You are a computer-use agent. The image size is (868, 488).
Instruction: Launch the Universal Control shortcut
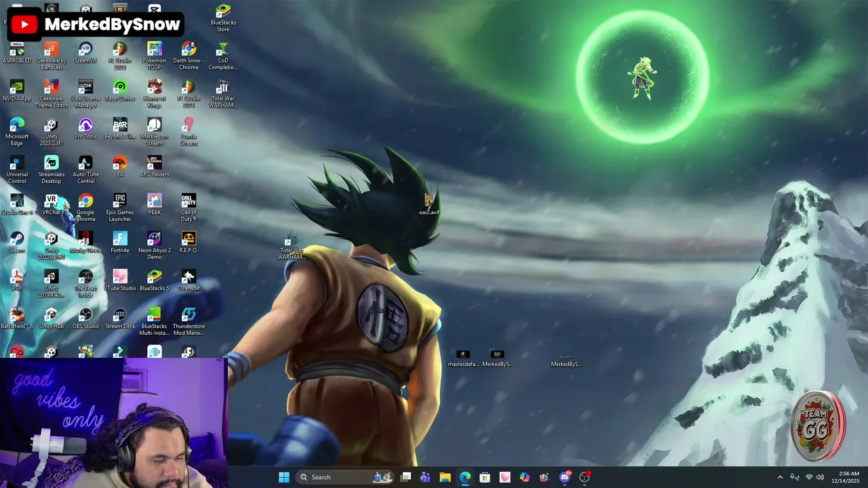click(17, 170)
